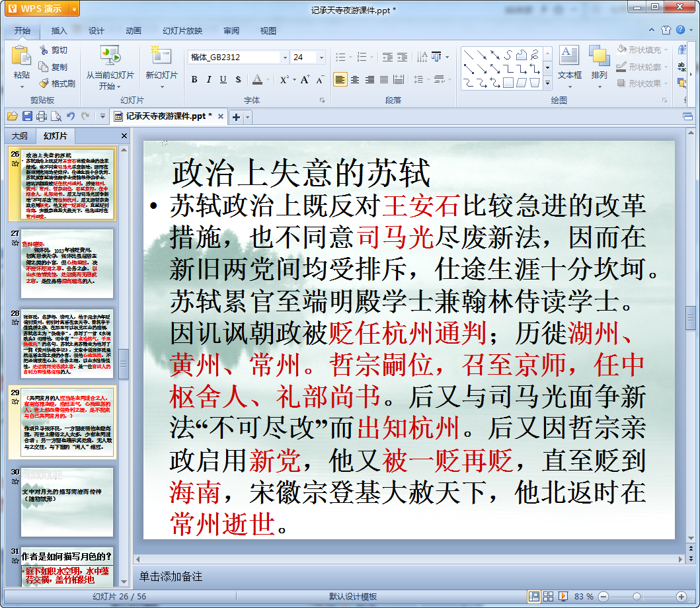Open the Font dialog launcher in 字体 group
700x608 pixels.
[x=322, y=100]
